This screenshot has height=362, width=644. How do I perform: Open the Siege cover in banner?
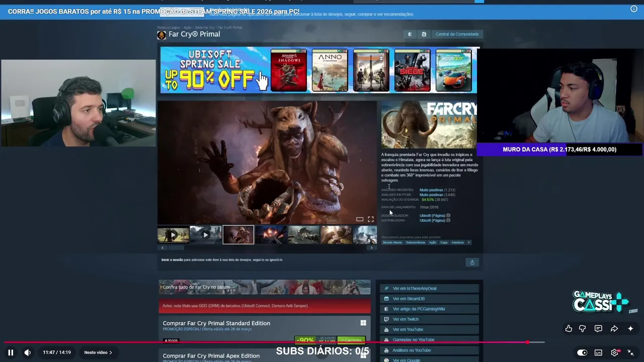pyautogui.click(x=412, y=70)
